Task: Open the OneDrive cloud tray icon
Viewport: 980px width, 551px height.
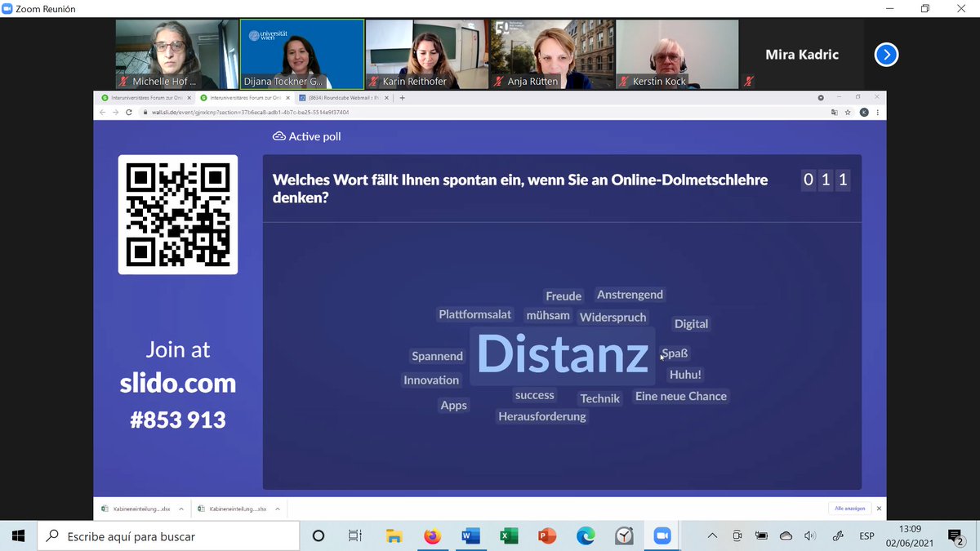Action: 786,536
